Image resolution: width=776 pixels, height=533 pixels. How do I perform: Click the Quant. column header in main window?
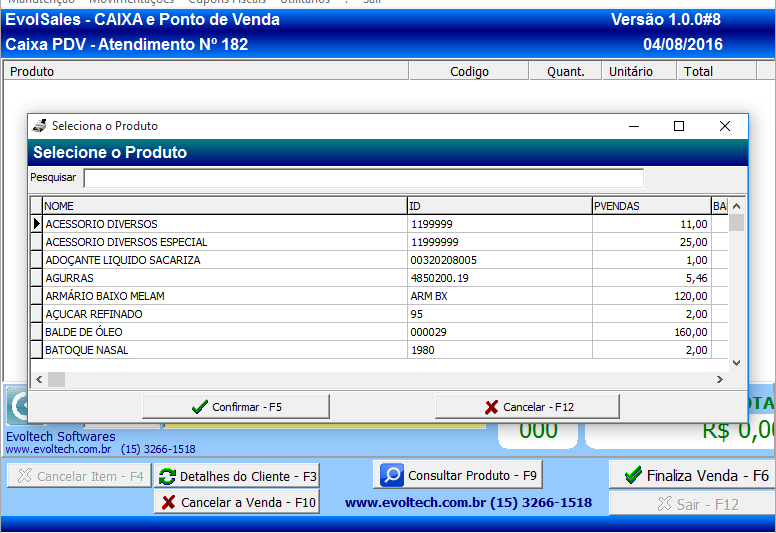[x=565, y=71]
